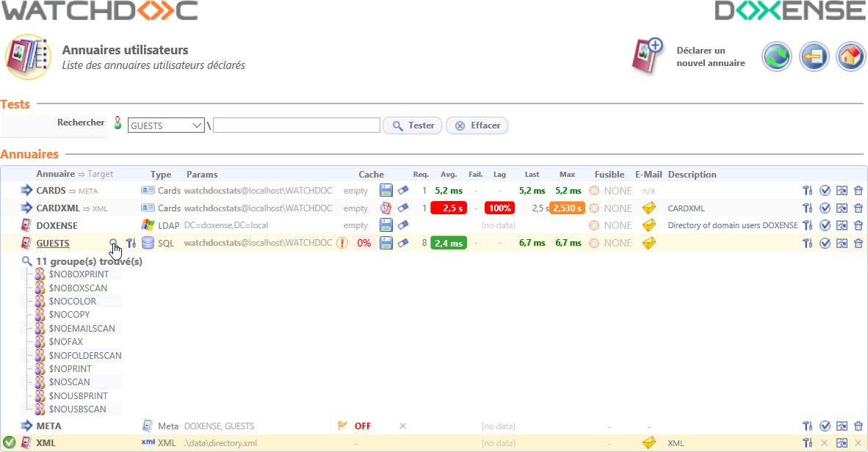The width and height of the screenshot is (868, 452).
Task: Click the blue squares arrow icon in DOXENSE row
Action: 842,226
